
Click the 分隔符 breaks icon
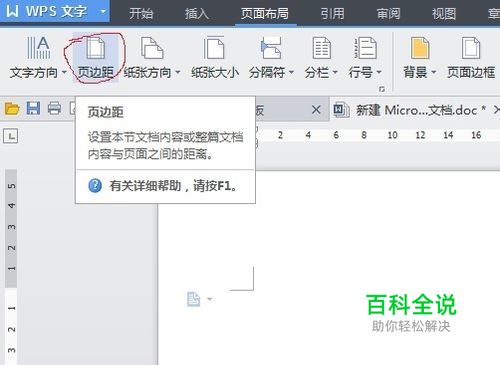[271, 48]
